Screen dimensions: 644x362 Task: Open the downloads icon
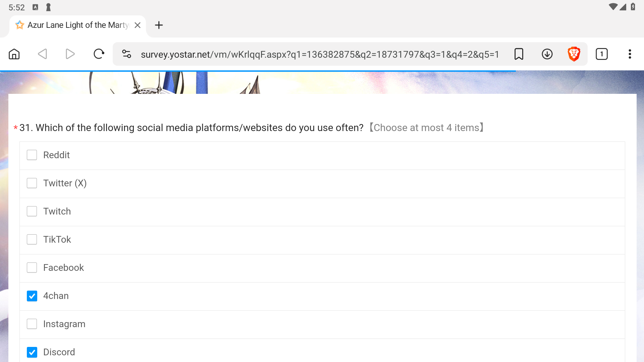[x=547, y=54]
